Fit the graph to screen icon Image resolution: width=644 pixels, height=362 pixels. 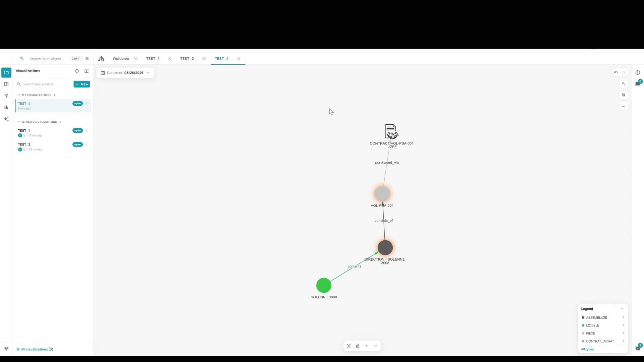[x=349, y=346]
